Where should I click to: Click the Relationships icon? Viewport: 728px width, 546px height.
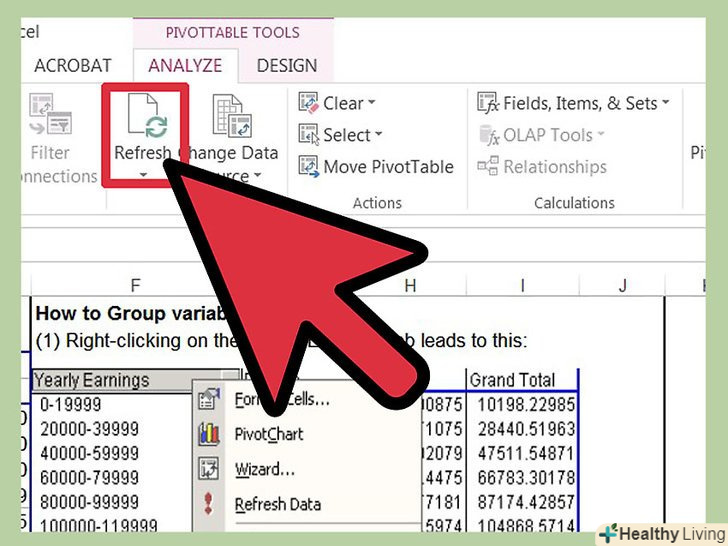(488, 166)
